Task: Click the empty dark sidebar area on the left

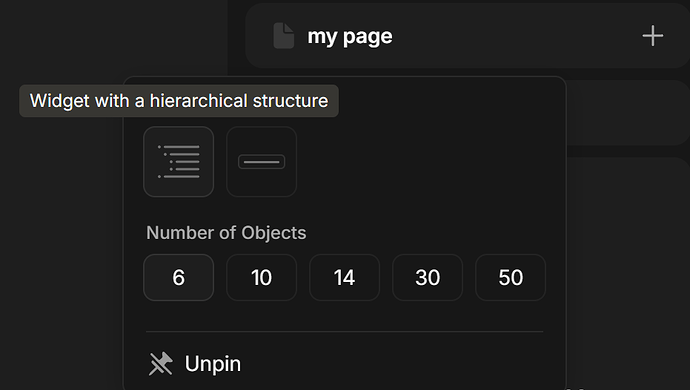Action: (x=62, y=247)
